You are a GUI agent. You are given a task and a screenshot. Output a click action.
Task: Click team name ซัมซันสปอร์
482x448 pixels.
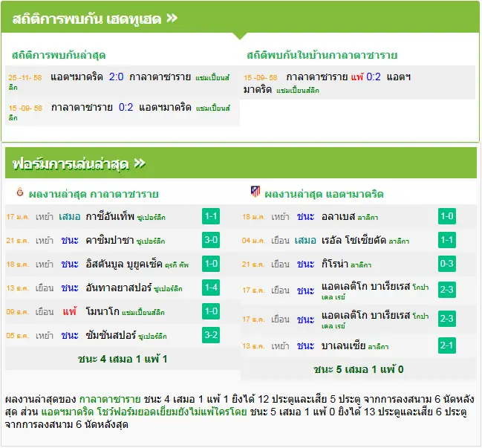click(x=111, y=335)
